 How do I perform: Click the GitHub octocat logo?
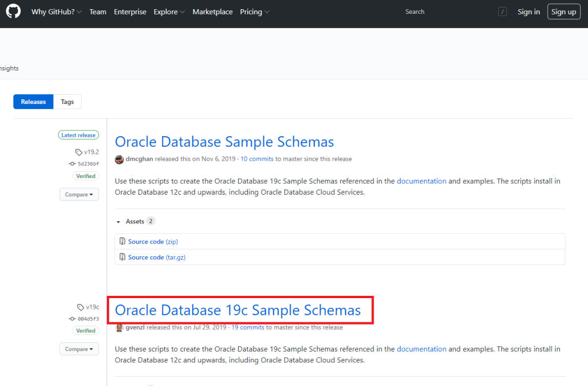[x=13, y=11]
